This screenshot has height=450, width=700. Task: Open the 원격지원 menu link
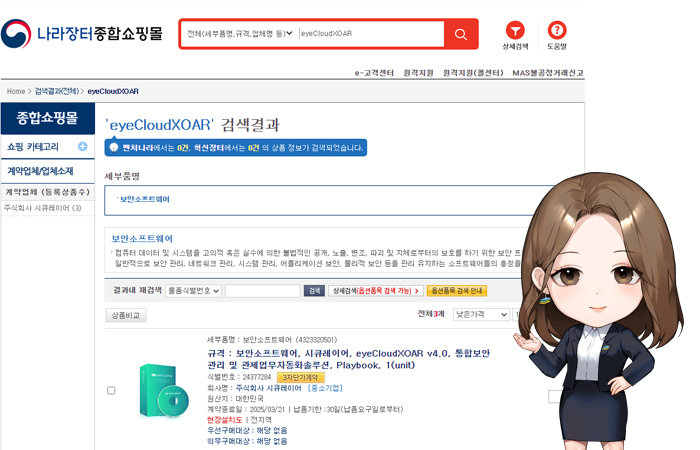(418, 73)
